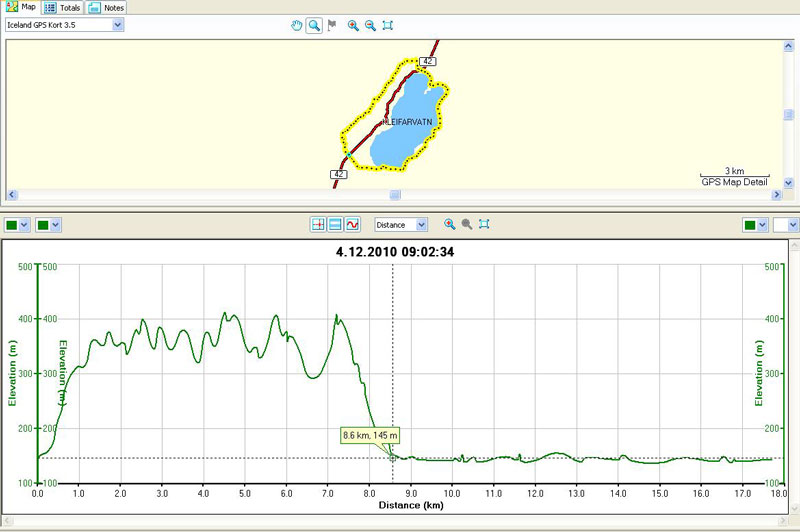800x532 pixels.
Task: Toggle the red line curve graph mode
Action: (x=353, y=225)
